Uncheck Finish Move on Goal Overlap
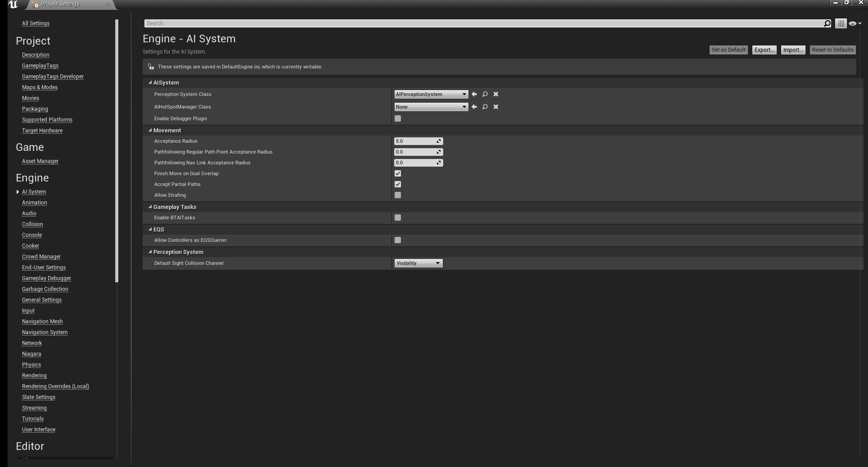This screenshot has height=467, width=868. pyautogui.click(x=398, y=173)
